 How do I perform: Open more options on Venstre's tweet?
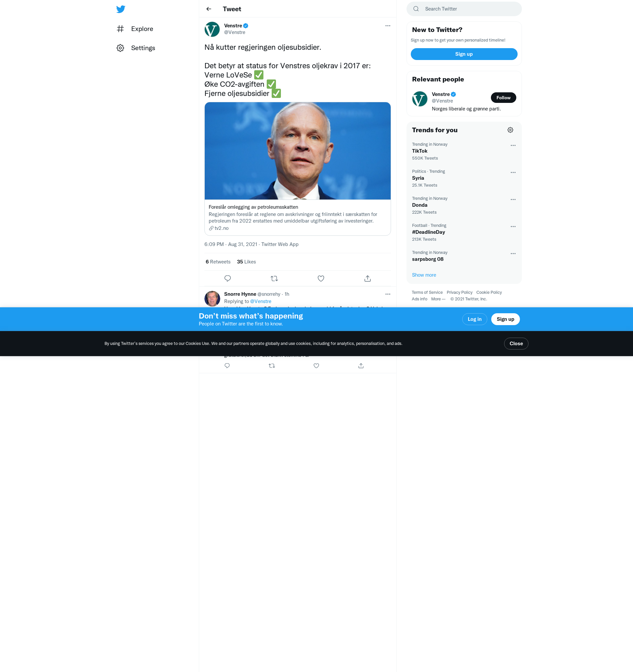(388, 26)
